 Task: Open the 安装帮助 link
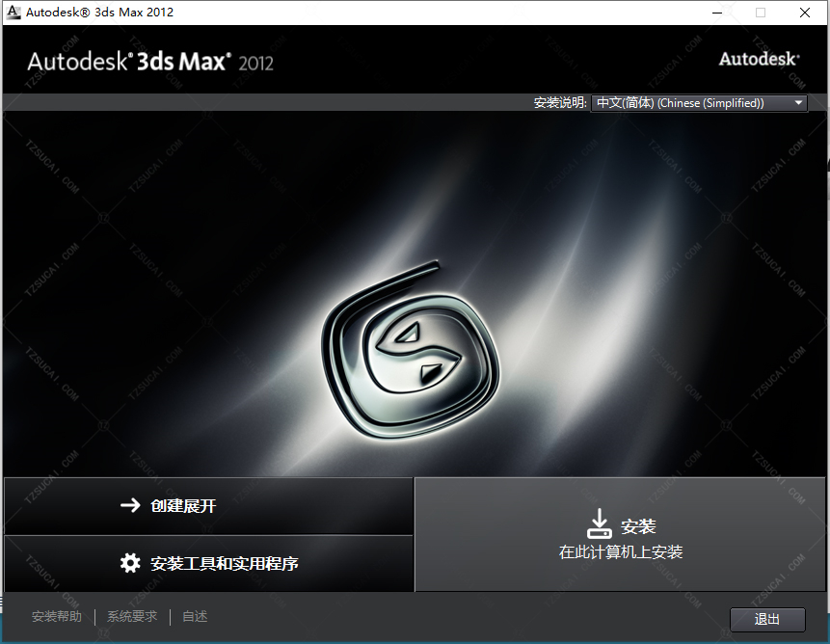57,616
